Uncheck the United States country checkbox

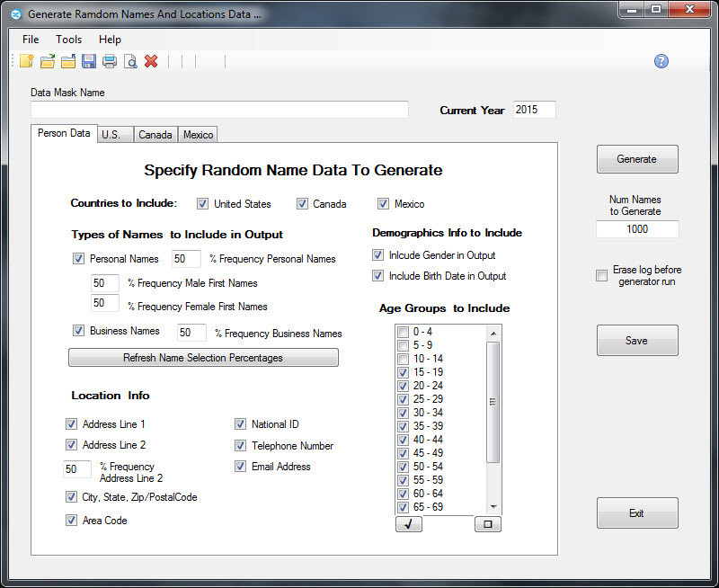[202, 204]
